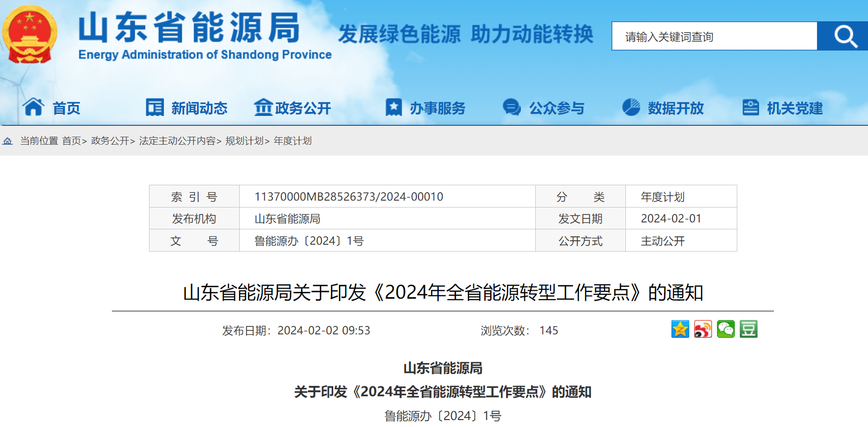
Task: Share the article to Qzone star icon
Action: coord(680,329)
